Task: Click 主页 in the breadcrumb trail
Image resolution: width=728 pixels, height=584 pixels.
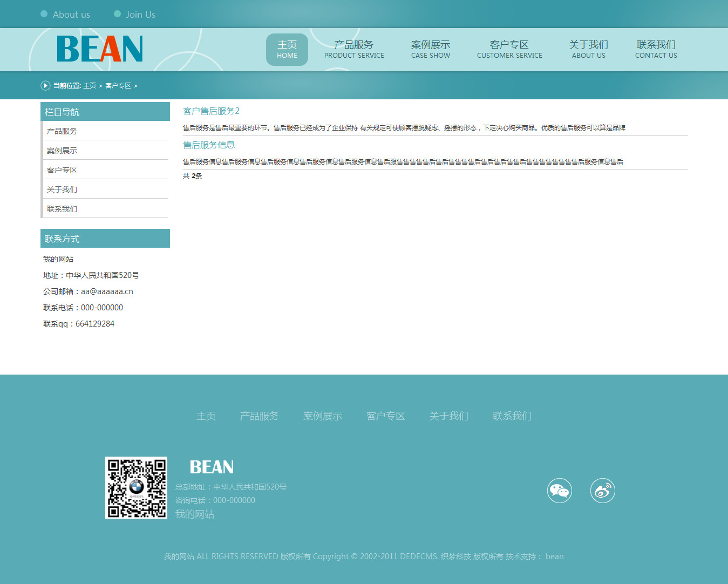Action: point(90,86)
